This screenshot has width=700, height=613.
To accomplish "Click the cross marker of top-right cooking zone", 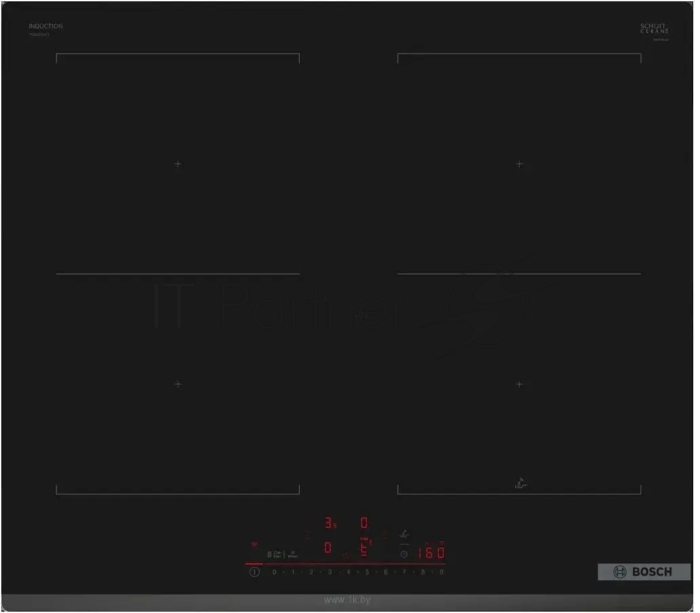I will (519, 163).
